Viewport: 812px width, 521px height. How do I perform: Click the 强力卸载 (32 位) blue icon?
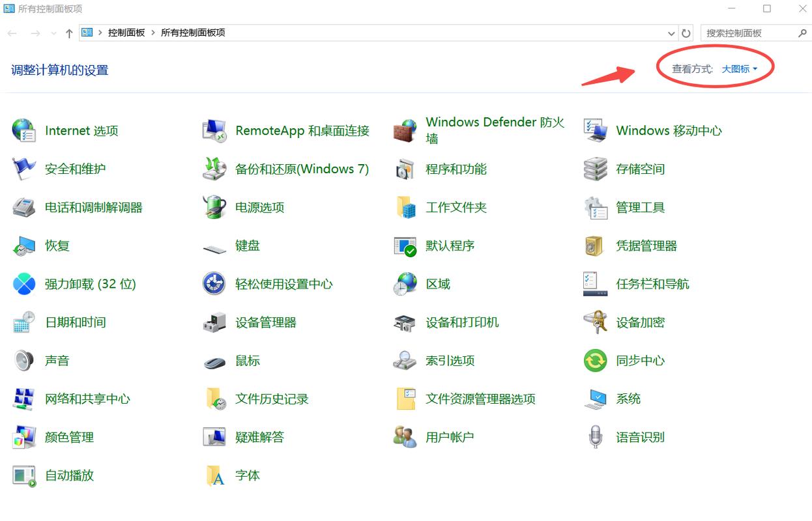(24, 284)
